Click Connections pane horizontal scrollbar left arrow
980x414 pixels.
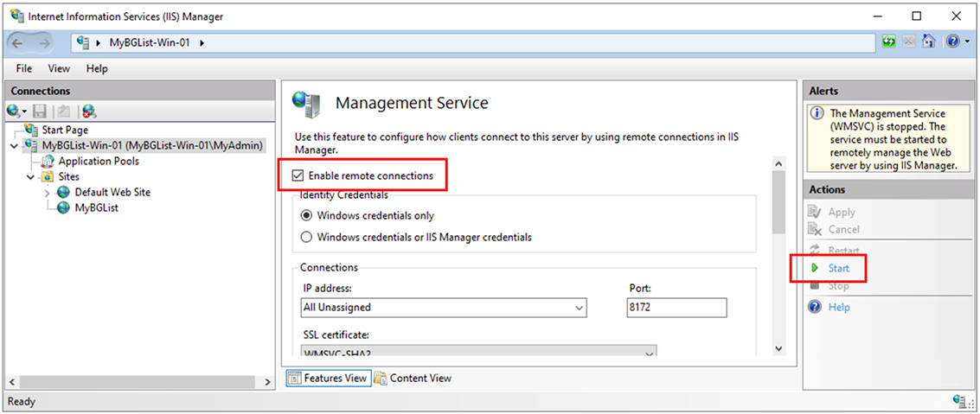[x=10, y=381]
